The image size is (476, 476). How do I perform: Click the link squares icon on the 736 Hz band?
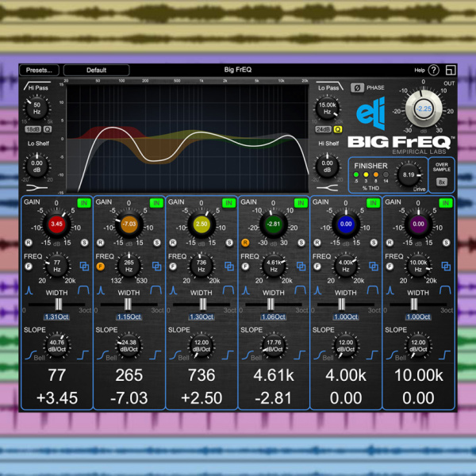(x=229, y=267)
